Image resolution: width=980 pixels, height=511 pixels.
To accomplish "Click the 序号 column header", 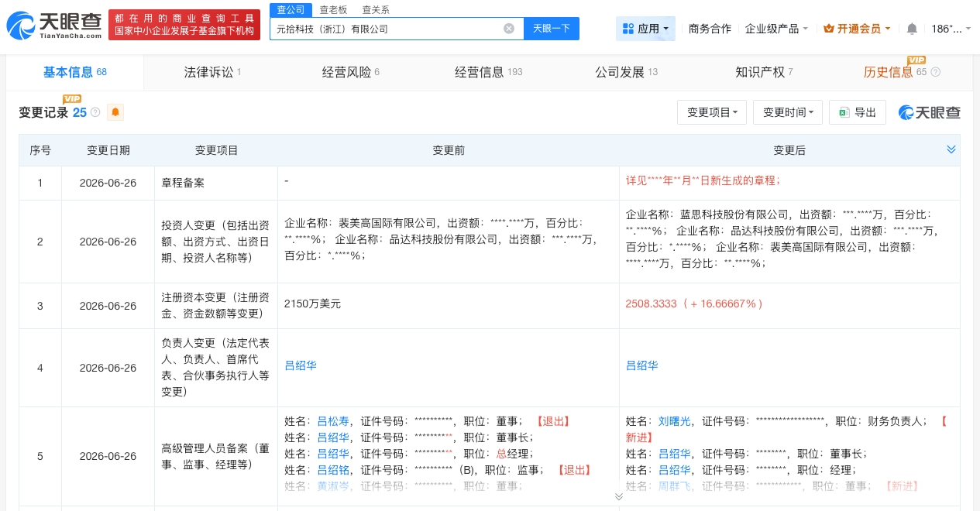I will pos(40,150).
